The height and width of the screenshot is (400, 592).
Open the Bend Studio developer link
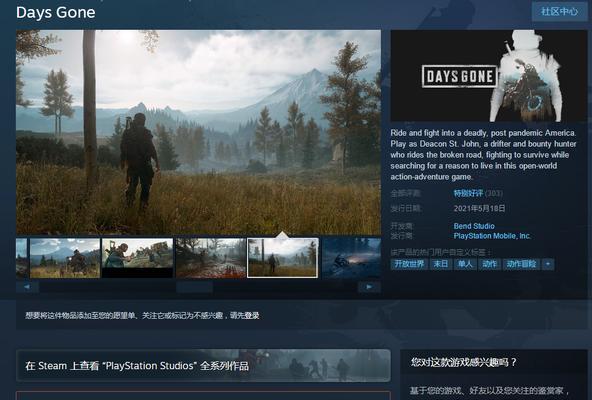(x=474, y=226)
